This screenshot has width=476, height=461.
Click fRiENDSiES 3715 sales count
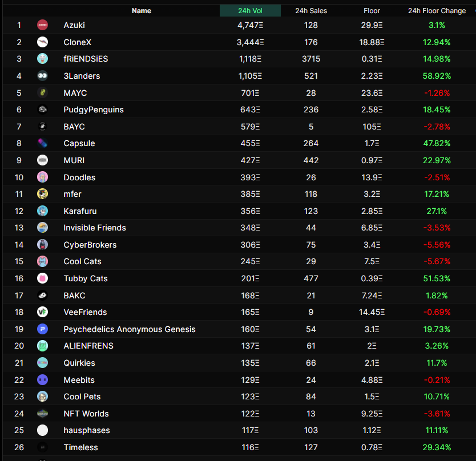[x=311, y=59]
